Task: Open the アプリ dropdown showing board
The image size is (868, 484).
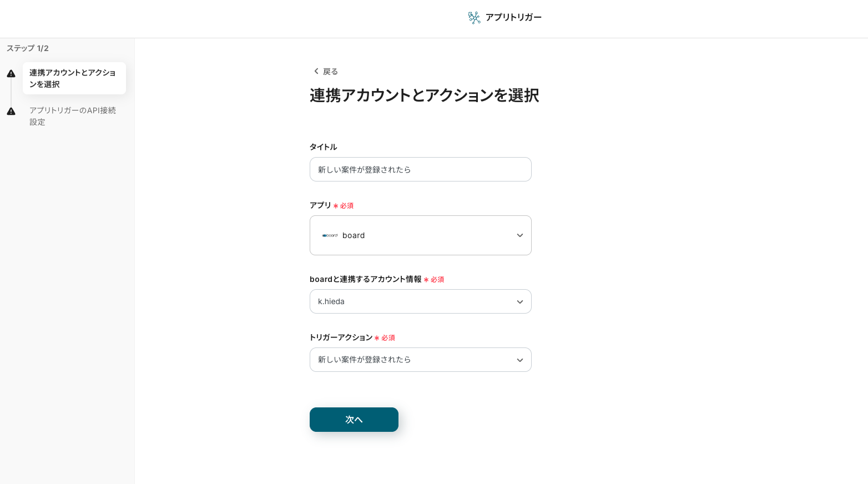Action: pyautogui.click(x=420, y=235)
